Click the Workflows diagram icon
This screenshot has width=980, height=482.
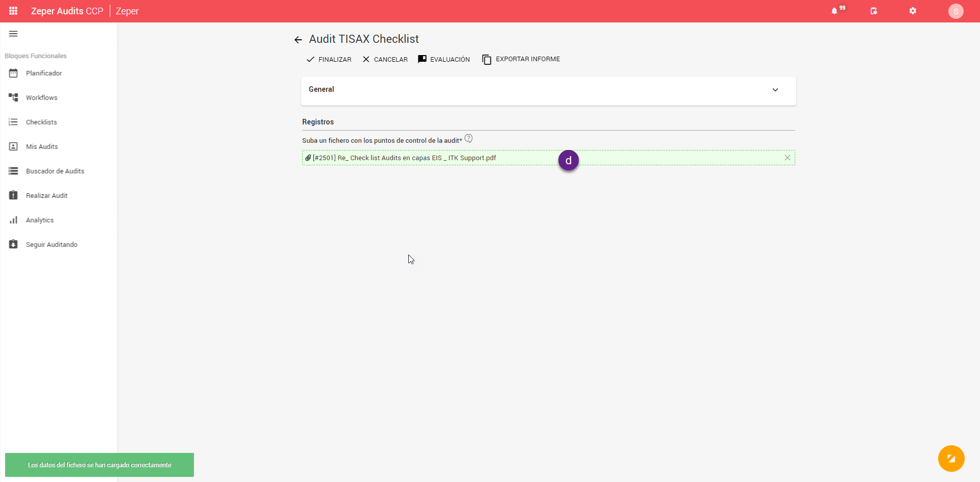[13, 97]
